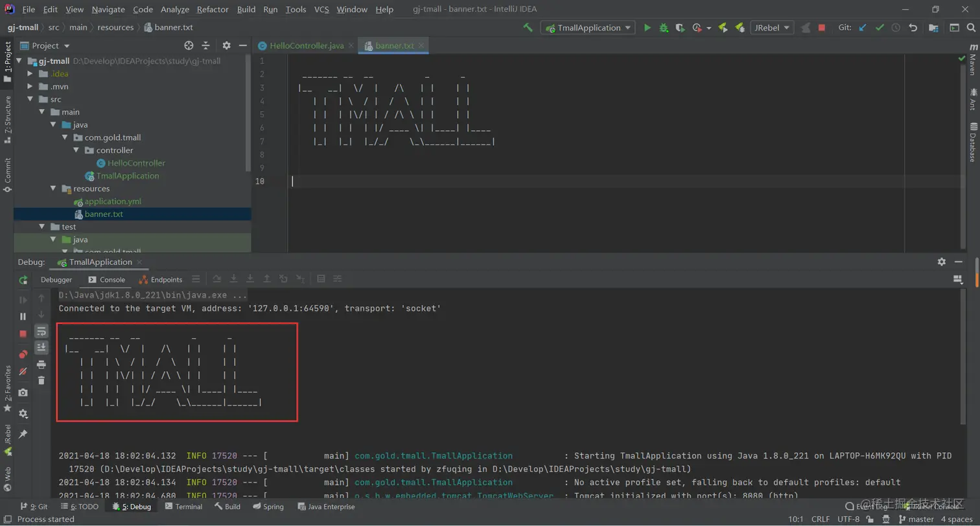
Task: Toggle the Maven tool window on the right
Action: [x=972, y=59]
